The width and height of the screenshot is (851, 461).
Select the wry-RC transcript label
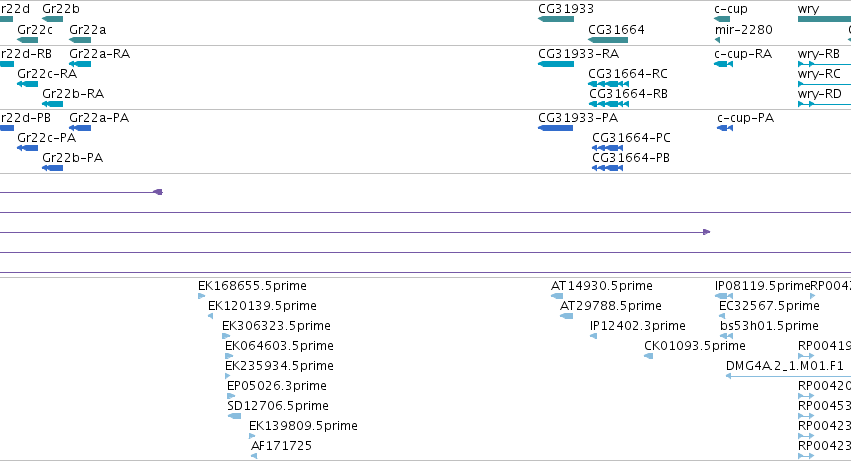(x=819, y=73)
